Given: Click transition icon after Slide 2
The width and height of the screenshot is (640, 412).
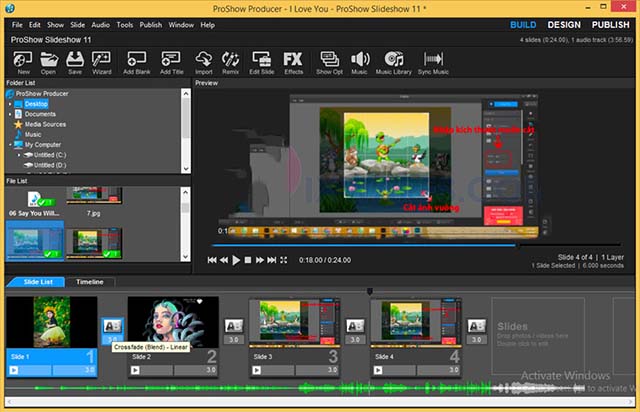Looking at the screenshot, I should coord(233,326).
